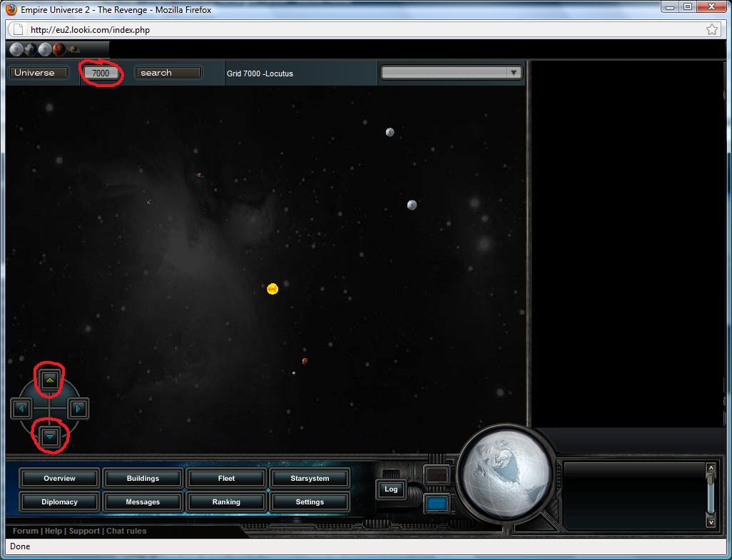Click the chat panel scrollbar handle

(711, 480)
